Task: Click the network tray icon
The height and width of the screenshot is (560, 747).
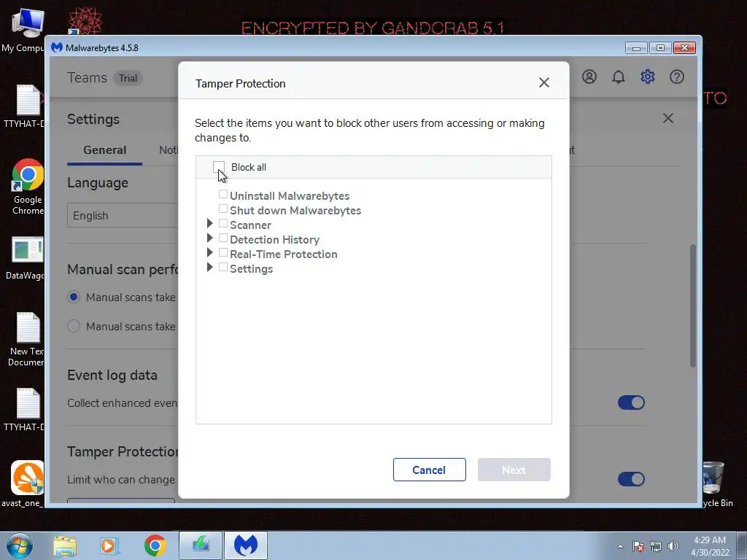Action: (656, 546)
